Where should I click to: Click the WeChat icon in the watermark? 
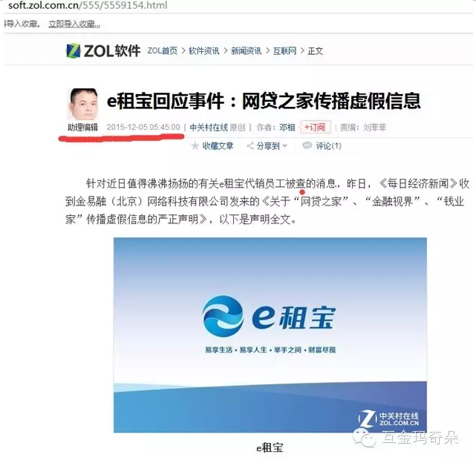(364, 438)
